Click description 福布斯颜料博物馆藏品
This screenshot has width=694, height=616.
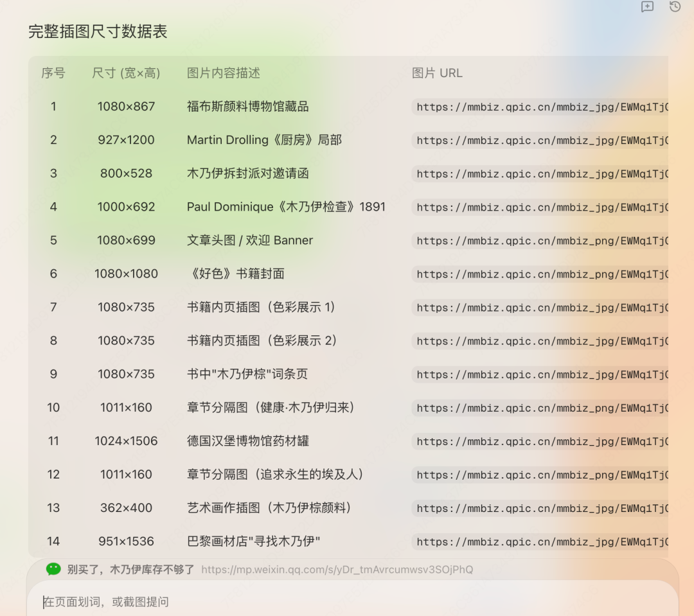(248, 107)
